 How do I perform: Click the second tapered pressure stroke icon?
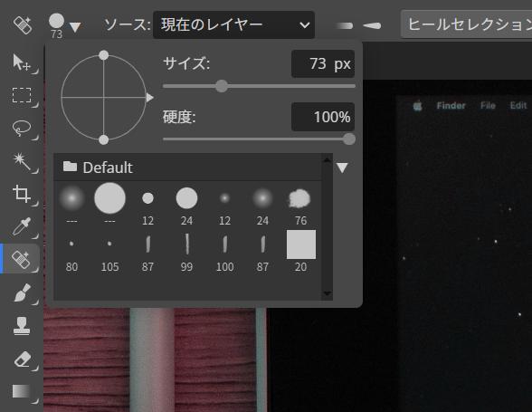point(372,25)
